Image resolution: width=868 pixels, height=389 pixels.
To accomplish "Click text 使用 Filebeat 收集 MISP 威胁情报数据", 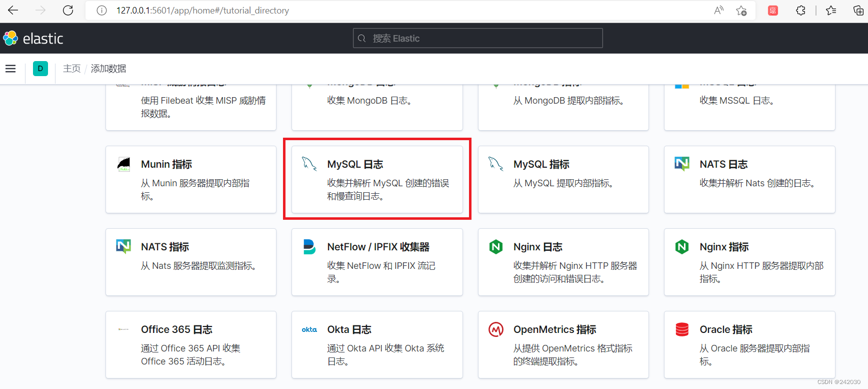I will (x=203, y=107).
